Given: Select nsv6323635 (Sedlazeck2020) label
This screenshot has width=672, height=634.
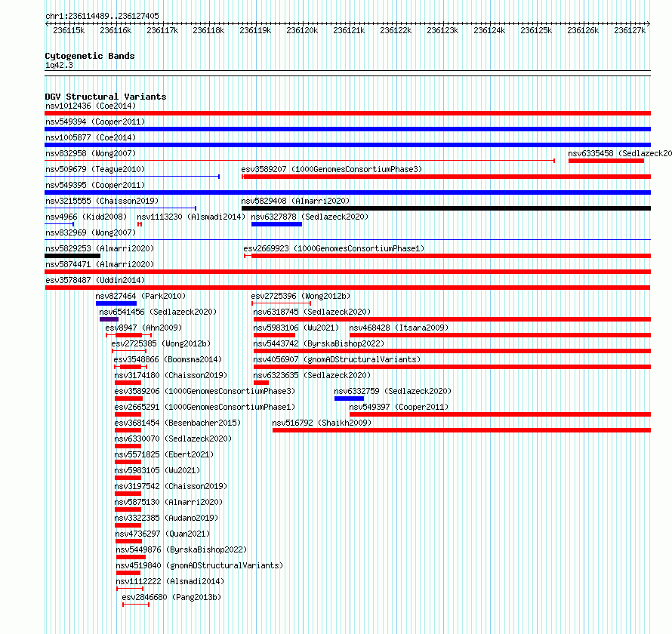Looking at the screenshot, I should point(312,375).
